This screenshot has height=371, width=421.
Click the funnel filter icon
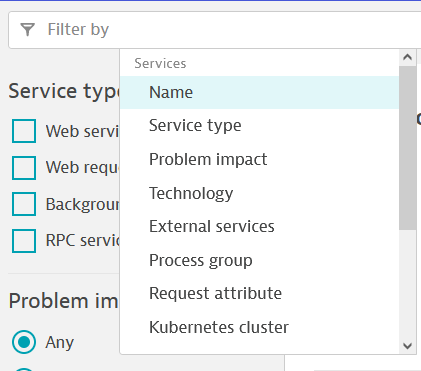(x=27, y=29)
